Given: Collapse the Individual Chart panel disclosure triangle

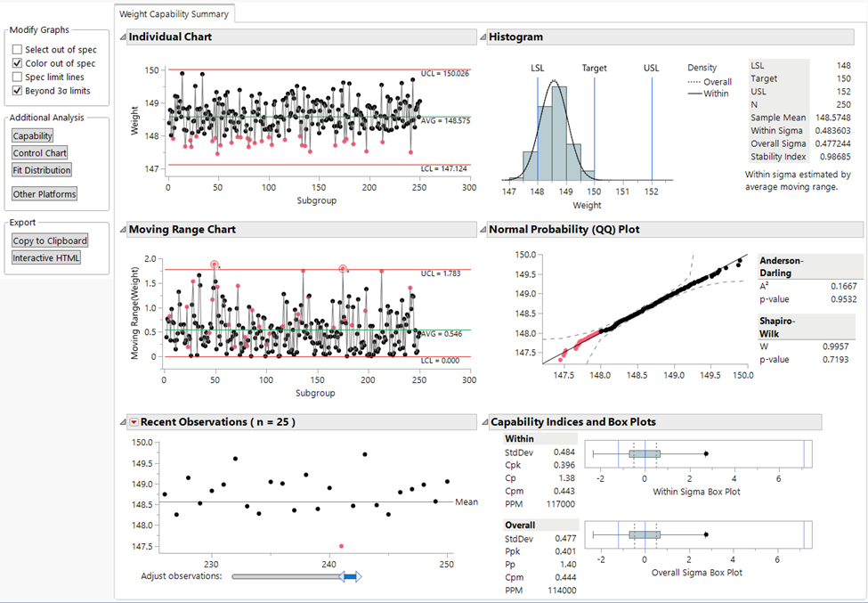Looking at the screenshot, I should point(122,37).
